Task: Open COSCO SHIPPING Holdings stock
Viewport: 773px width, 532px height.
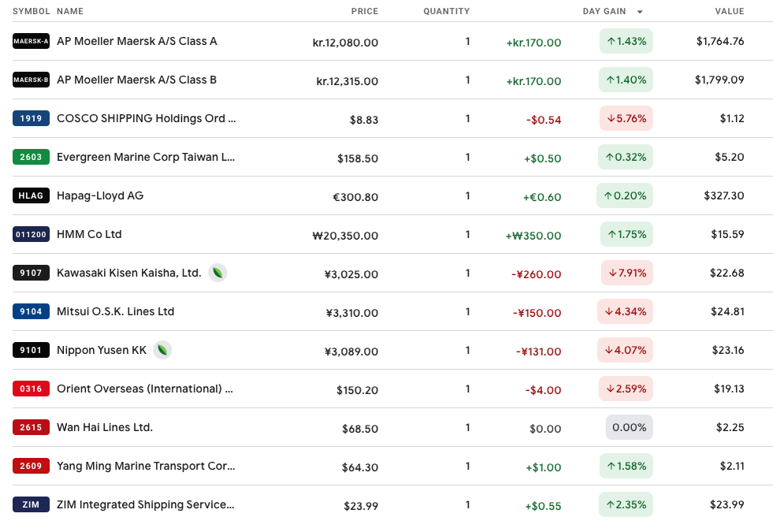Action: coord(146,118)
